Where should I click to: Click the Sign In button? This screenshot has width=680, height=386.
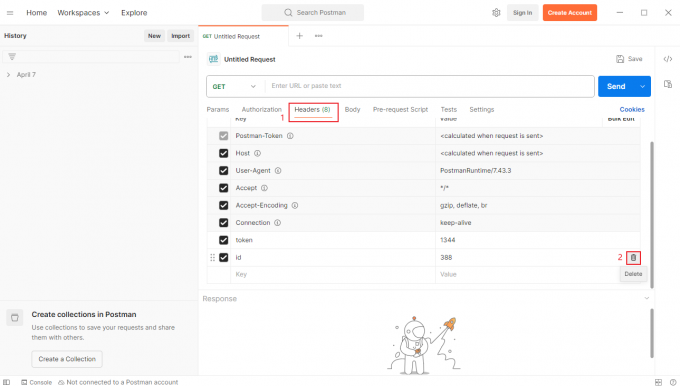click(523, 13)
